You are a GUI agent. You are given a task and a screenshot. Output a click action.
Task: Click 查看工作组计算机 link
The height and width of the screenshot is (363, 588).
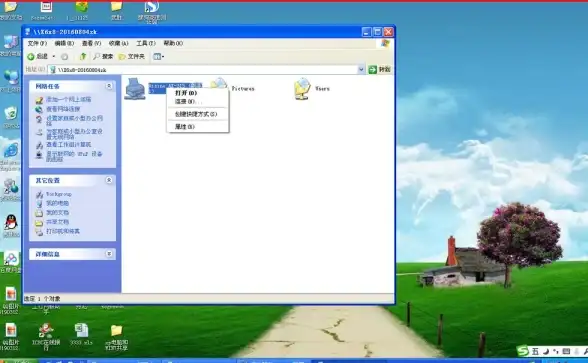click(69, 144)
